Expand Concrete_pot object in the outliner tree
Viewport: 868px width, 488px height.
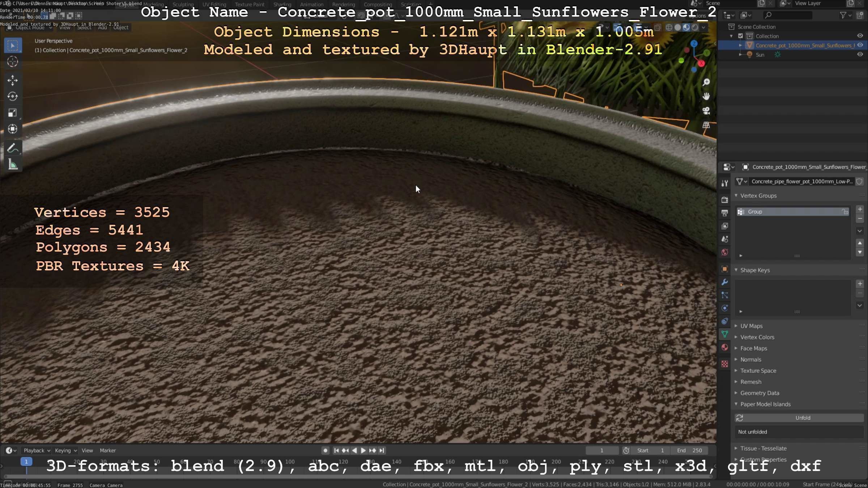tap(740, 45)
